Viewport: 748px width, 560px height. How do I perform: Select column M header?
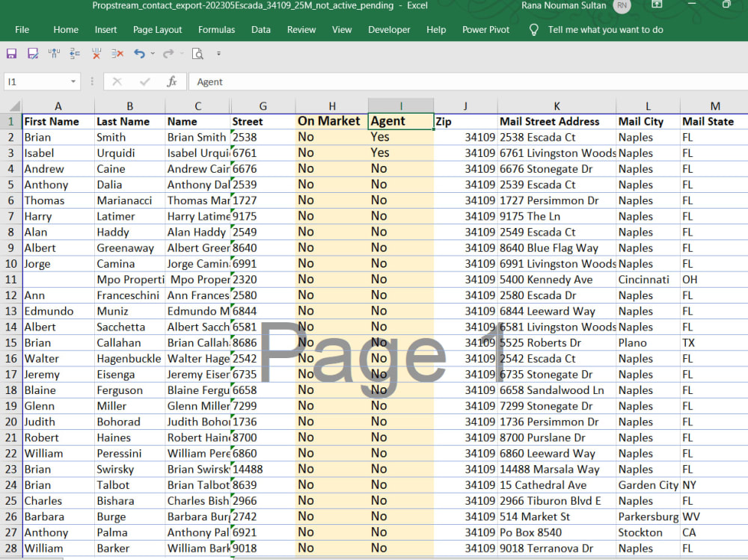click(x=714, y=106)
